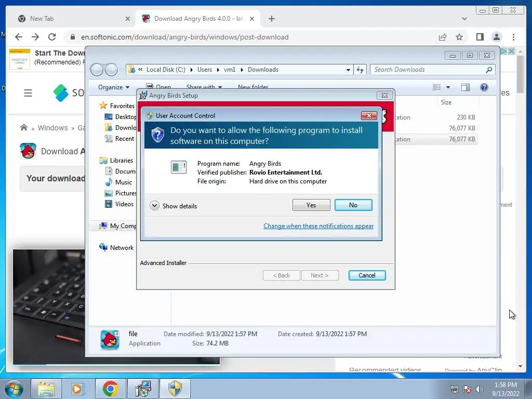The height and width of the screenshot is (399, 532).
Task: Click the Explorer back navigation button
Action: [97, 70]
